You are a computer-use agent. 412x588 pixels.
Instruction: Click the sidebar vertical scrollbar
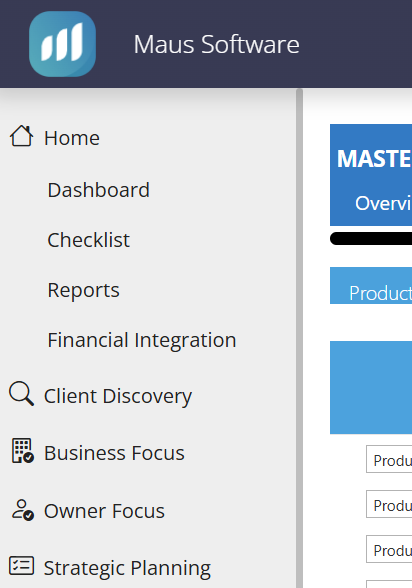[299, 338]
